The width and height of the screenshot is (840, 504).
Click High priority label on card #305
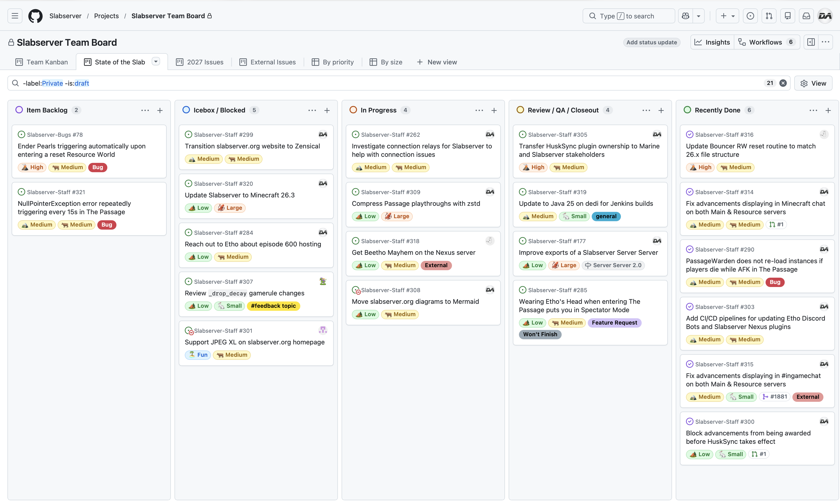(533, 167)
